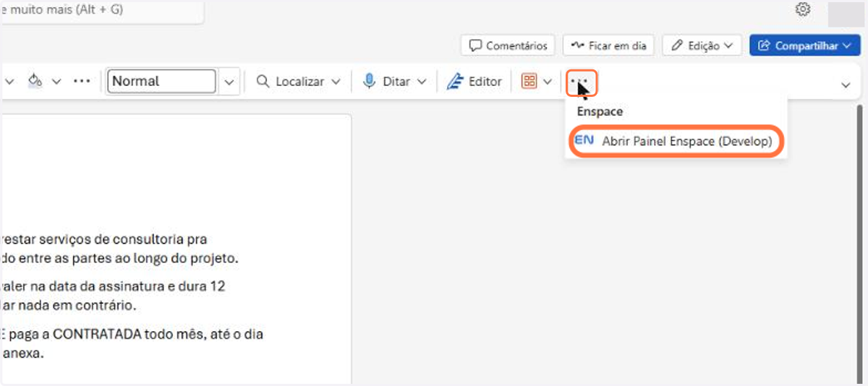Click the text "restar serviços de consultoria pra"
Viewport: 868px width, 386px height.
coord(105,239)
